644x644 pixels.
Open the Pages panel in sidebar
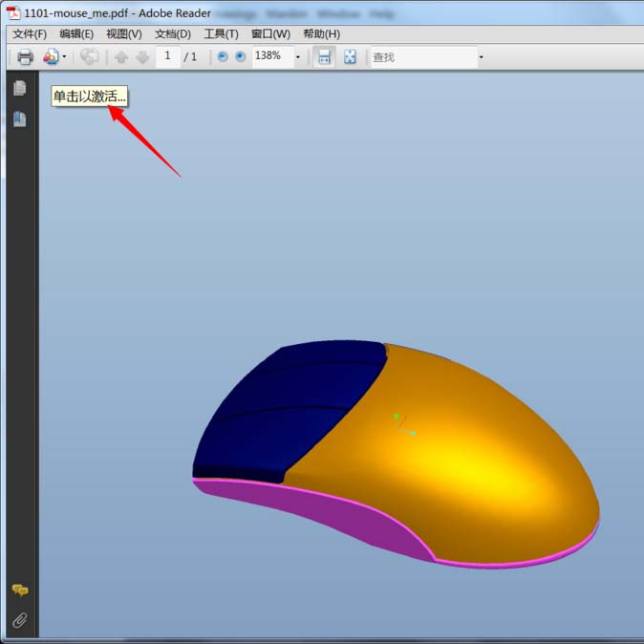click(19, 89)
